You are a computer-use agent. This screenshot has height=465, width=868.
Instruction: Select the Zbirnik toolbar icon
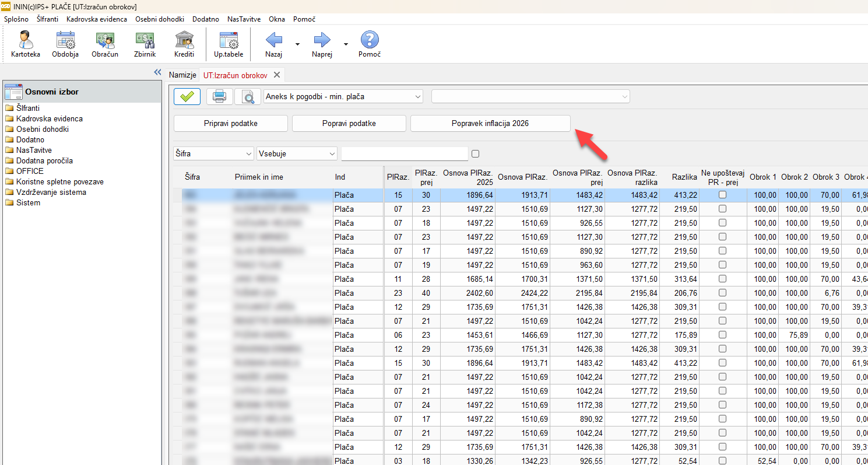point(145,44)
